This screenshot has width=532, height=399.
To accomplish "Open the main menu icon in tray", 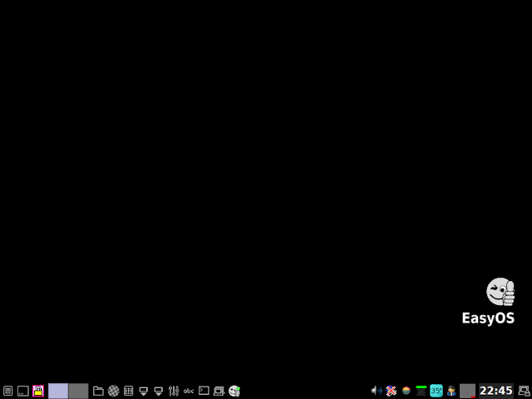I will click(x=7, y=391).
